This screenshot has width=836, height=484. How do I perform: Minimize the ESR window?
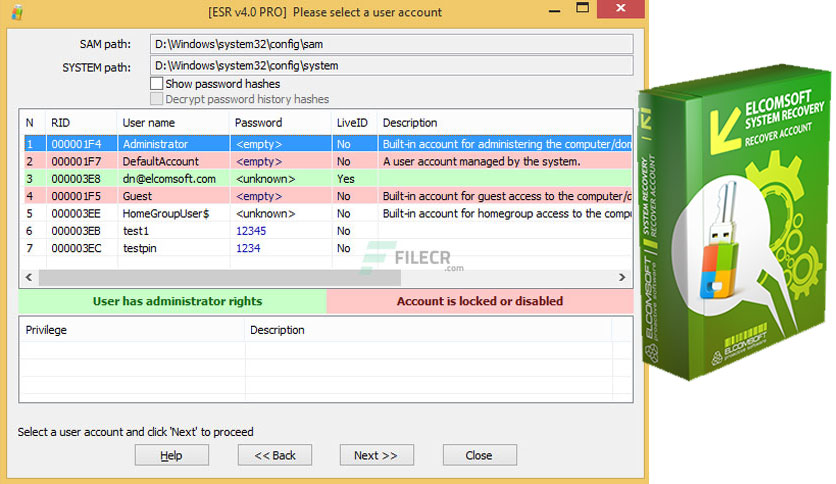point(554,10)
